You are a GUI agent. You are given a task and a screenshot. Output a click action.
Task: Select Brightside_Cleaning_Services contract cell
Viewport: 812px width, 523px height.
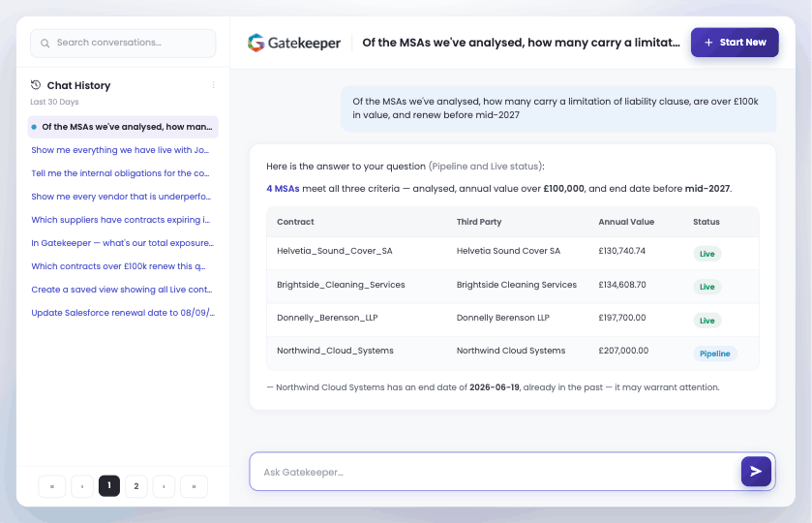coord(341,285)
